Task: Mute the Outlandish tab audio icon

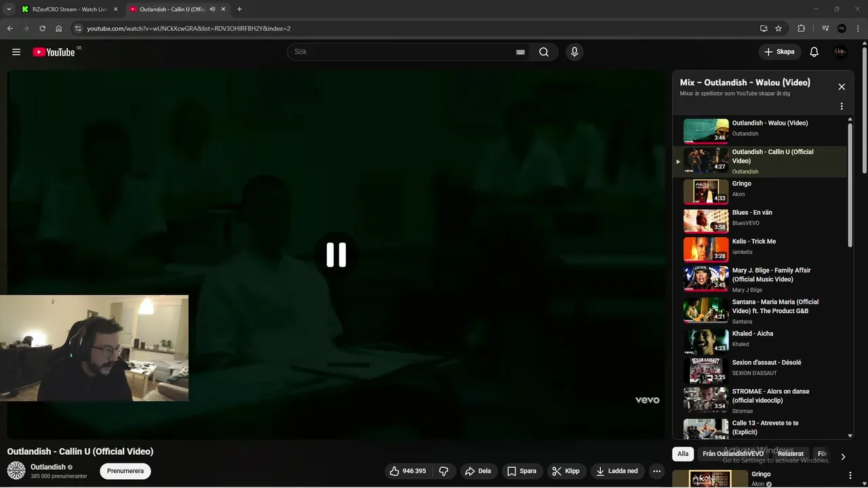Action: (212, 9)
